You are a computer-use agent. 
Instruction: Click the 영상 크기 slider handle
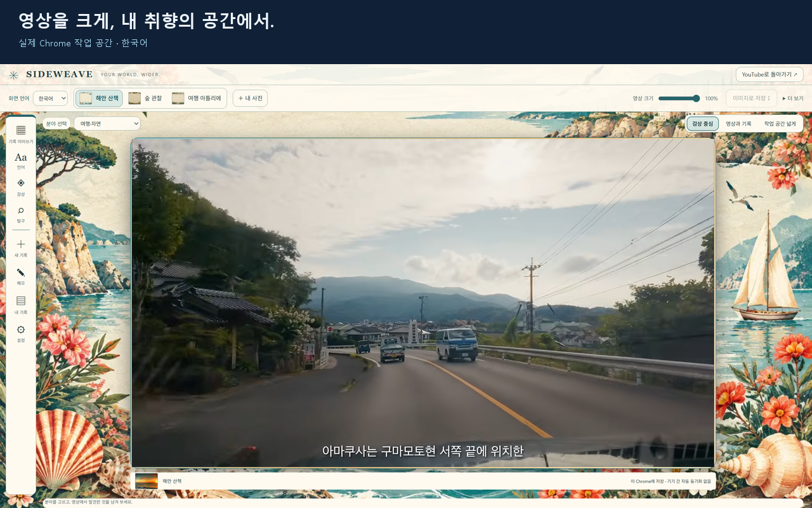[696, 98]
